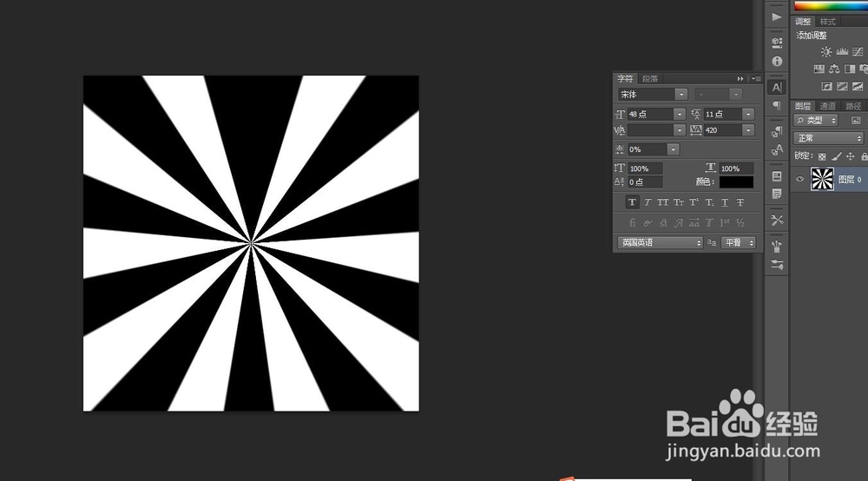The image size is (868, 481).
Task: Toggle Faux Italic text style
Action: [648, 202]
